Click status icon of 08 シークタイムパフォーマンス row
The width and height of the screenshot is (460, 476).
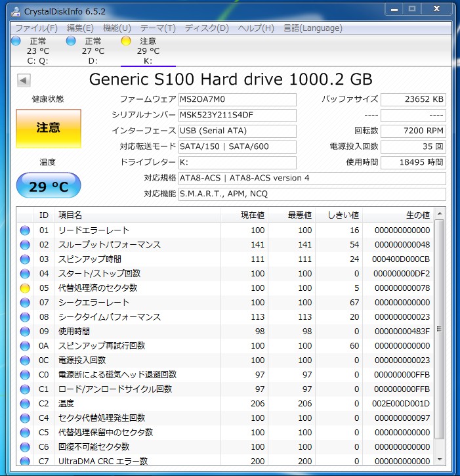pos(25,317)
